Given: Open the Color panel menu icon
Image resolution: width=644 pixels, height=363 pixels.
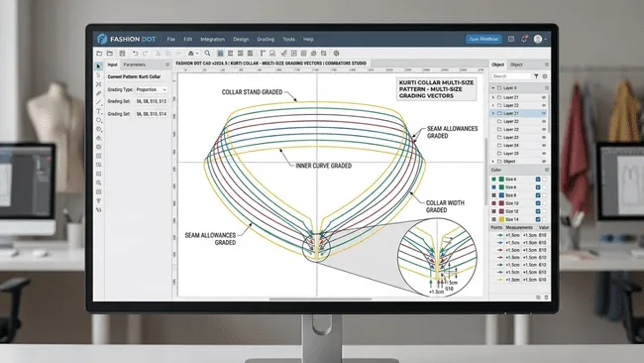Looking at the screenshot, I should [547, 170].
